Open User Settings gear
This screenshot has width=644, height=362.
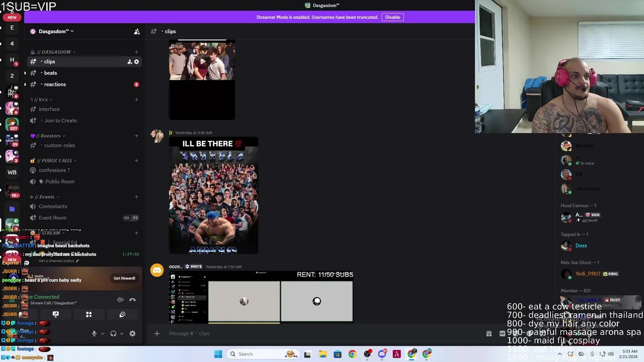click(x=132, y=333)
